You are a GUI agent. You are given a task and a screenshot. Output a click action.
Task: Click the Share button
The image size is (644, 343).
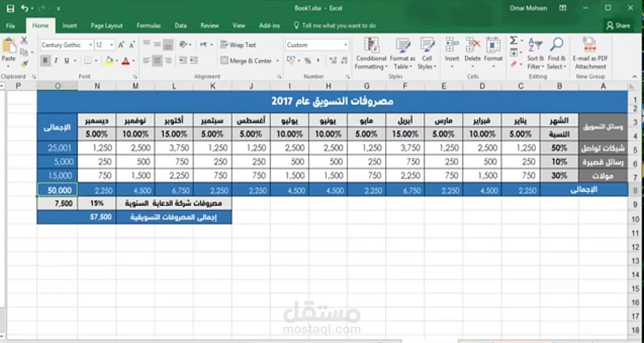[618, 26]
